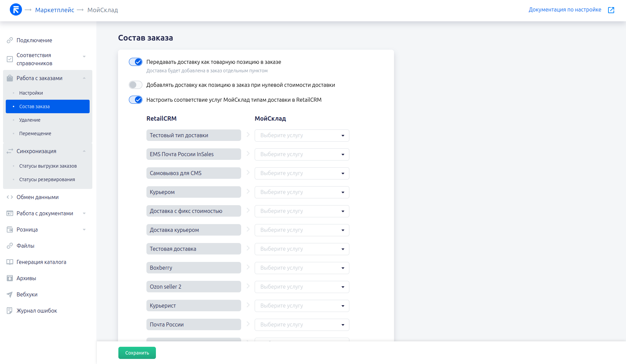The height and width of the screenshot is (364, 626).
Task: Click the Архивы sidebar icon
Action: coord(10,278)
